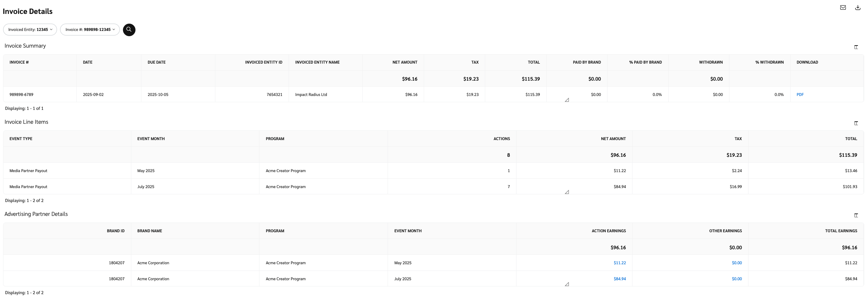Expand the Invoiced Entity filter dropdown

[30, 30]
